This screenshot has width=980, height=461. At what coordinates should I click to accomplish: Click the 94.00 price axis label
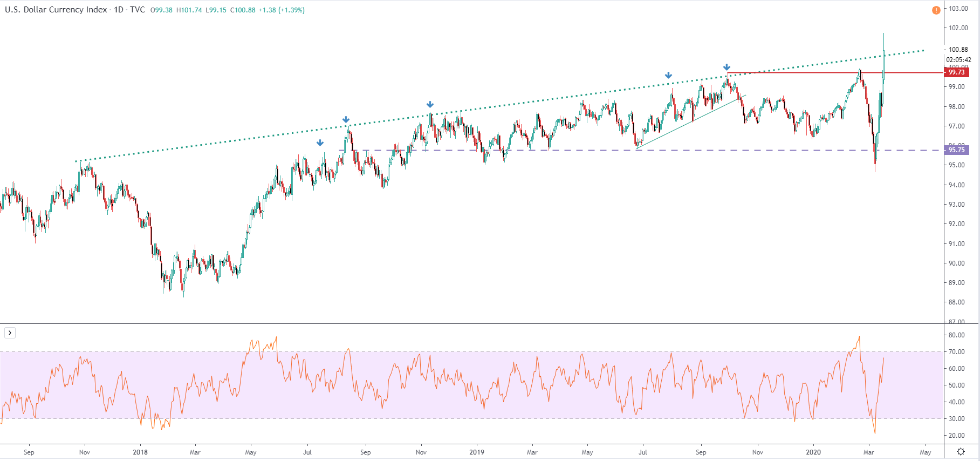tap(957, 185)
